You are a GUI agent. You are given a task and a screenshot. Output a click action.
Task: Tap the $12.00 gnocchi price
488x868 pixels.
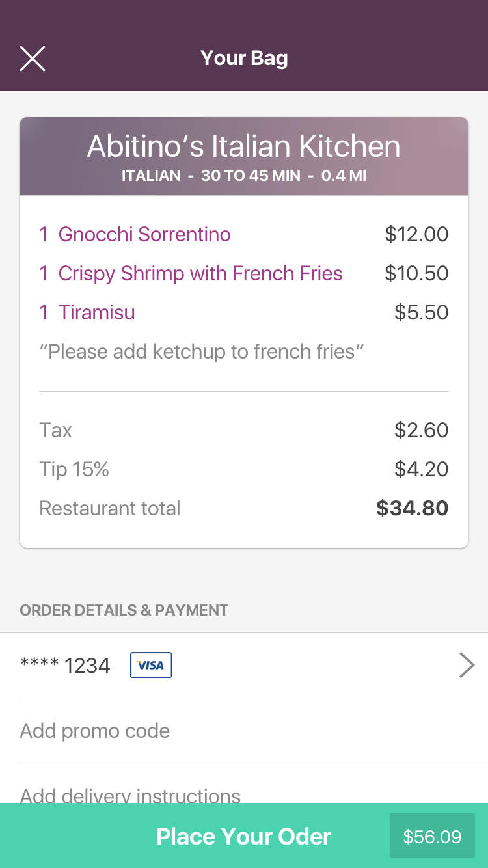click(x=416, y=234)
